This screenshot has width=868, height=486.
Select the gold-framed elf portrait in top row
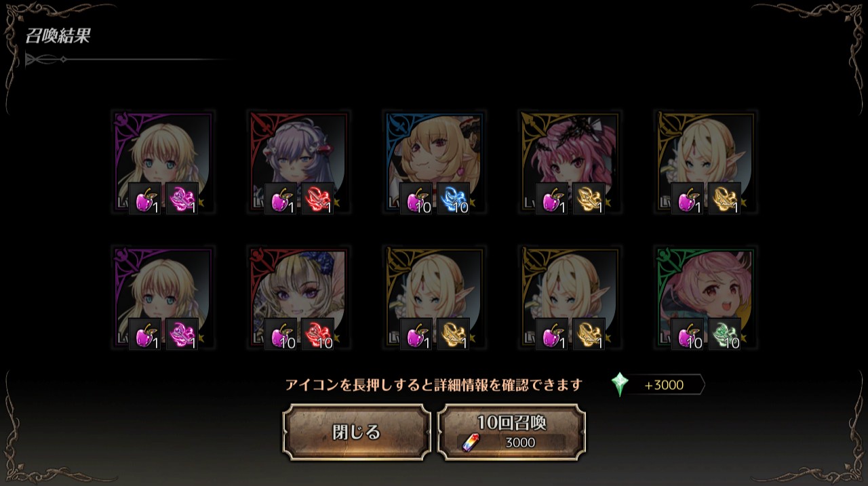click(706, 162)
